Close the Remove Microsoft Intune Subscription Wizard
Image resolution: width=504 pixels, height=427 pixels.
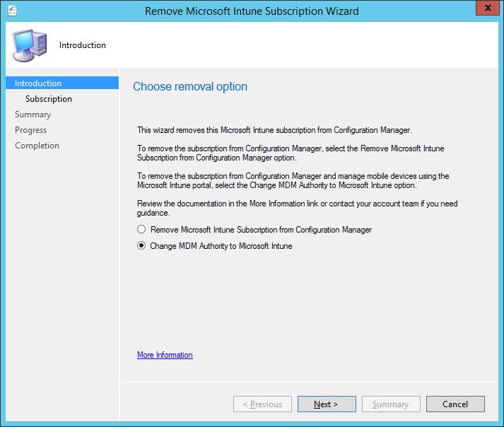coord(488,8)
